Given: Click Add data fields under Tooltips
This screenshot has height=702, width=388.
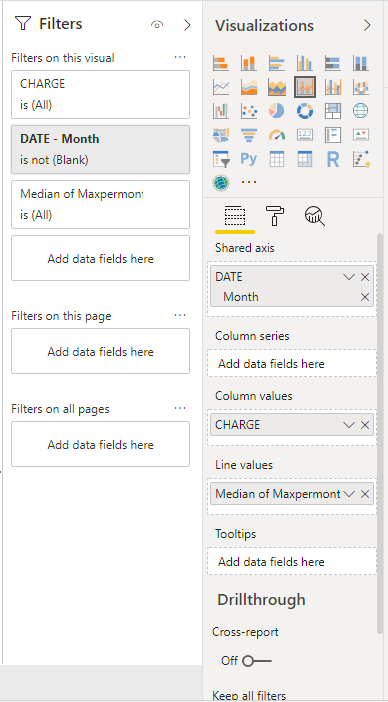Looking at the screenshot, I should coord(292,561).
